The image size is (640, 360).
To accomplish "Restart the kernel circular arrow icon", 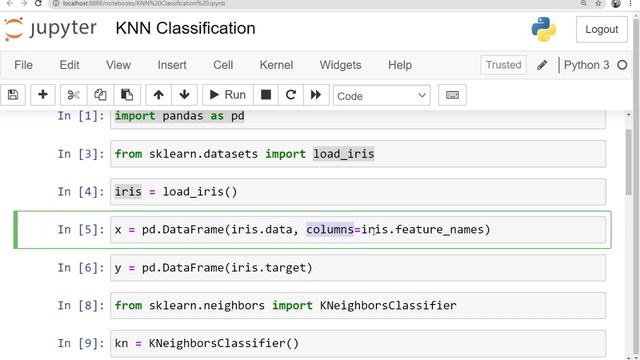I will [291, 95].
